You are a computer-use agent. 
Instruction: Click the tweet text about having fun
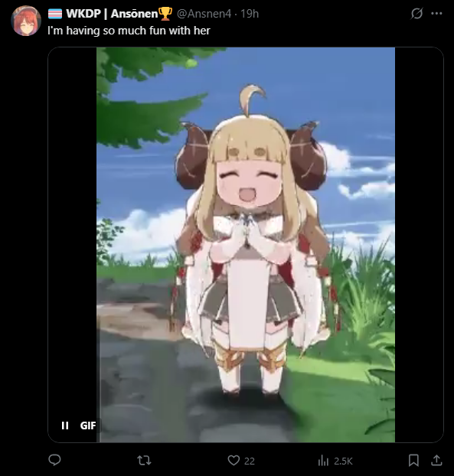(129, 31)
